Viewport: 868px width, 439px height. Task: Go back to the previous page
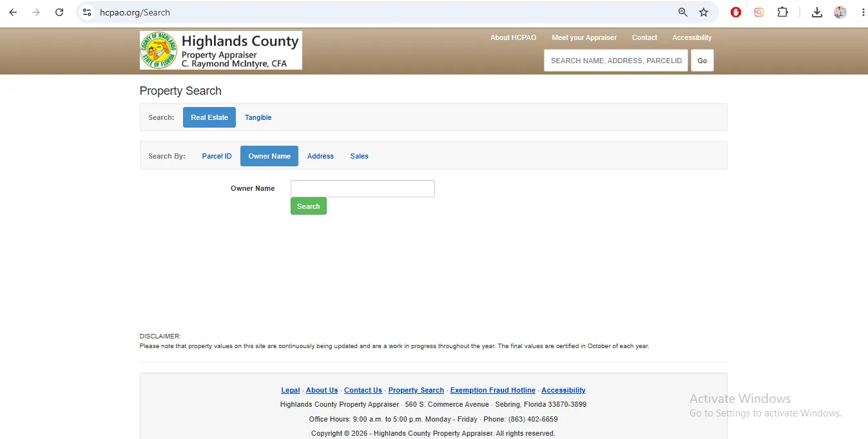(13, 12)
